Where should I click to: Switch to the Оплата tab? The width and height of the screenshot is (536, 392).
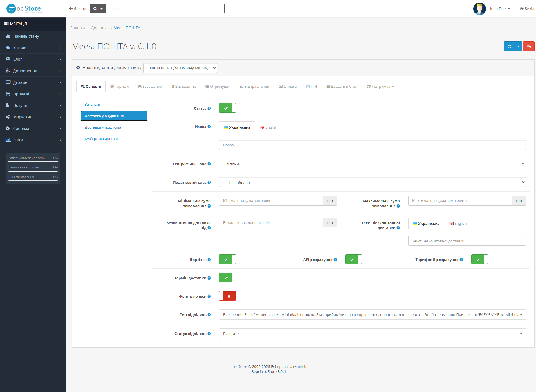point(288,86)
